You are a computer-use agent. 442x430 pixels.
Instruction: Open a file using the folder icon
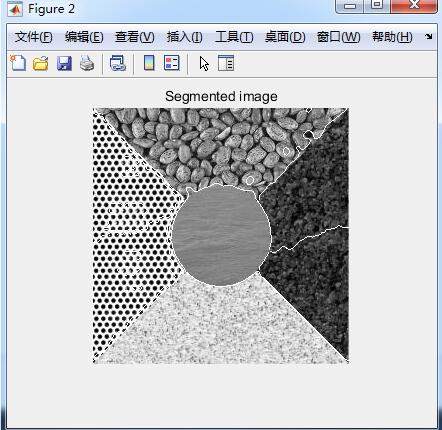[x=41, y=63]
